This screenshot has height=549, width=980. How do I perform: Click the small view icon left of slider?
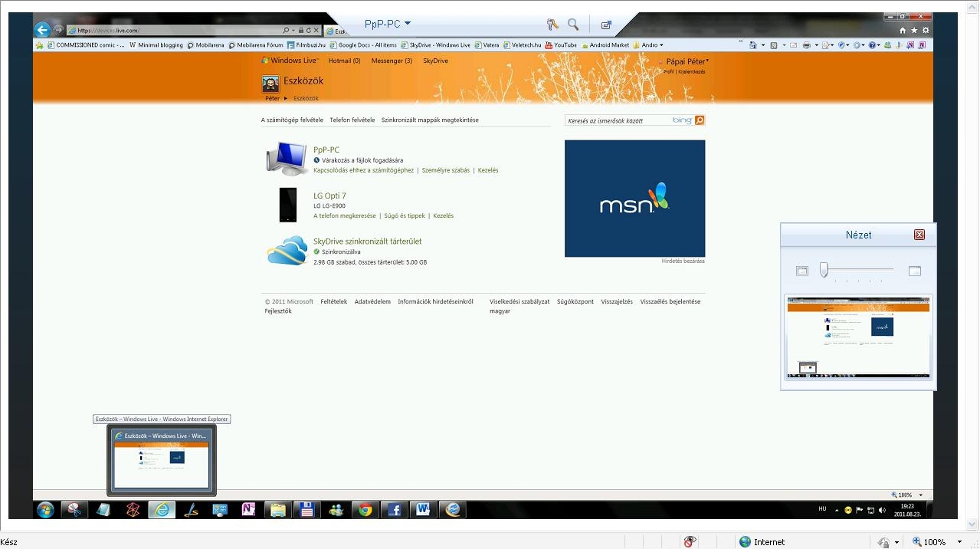point(802,271)
